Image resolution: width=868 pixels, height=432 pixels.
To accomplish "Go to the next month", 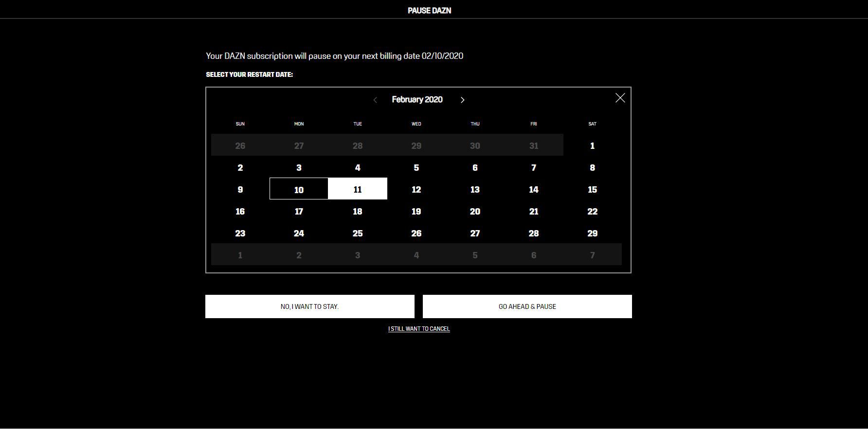I will pyautogui.click(x=462, y=100).
